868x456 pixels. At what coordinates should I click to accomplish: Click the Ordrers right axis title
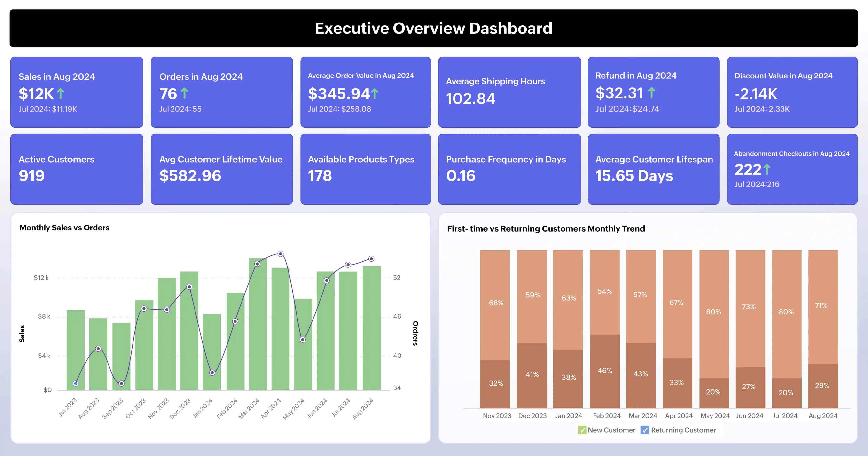[415, 334]
